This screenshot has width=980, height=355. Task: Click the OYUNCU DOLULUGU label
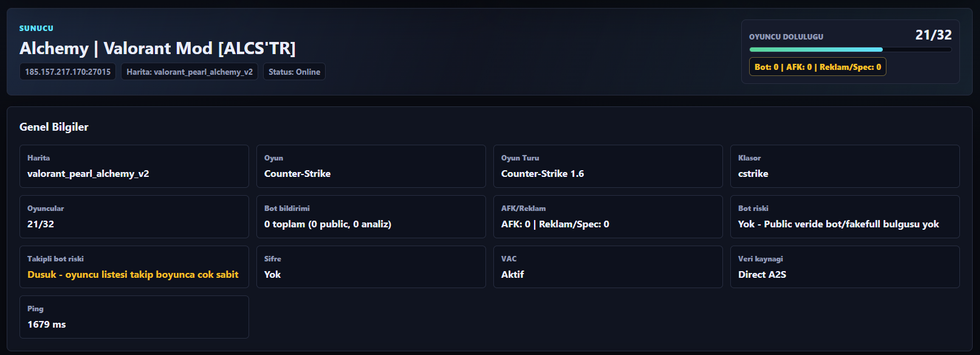786,36
